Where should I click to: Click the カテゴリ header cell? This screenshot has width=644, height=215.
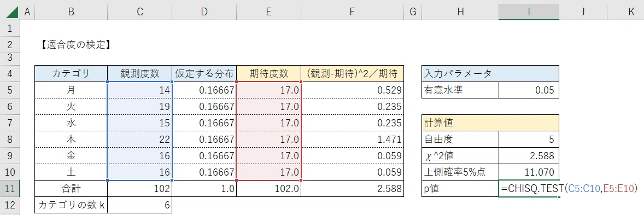coord(71,74)
